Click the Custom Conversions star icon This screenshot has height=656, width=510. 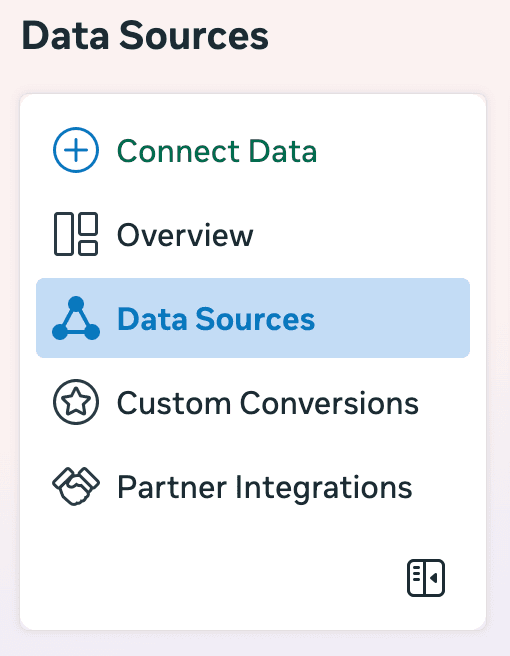pyautogui.click(x=76, y=402)
